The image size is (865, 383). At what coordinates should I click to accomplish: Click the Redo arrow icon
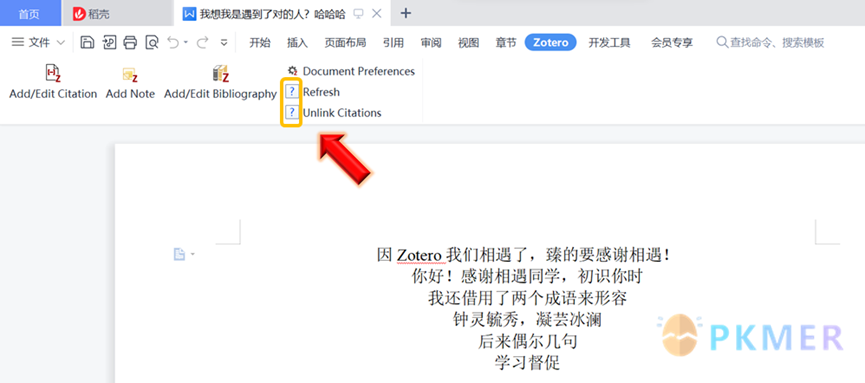coord(202,42)
